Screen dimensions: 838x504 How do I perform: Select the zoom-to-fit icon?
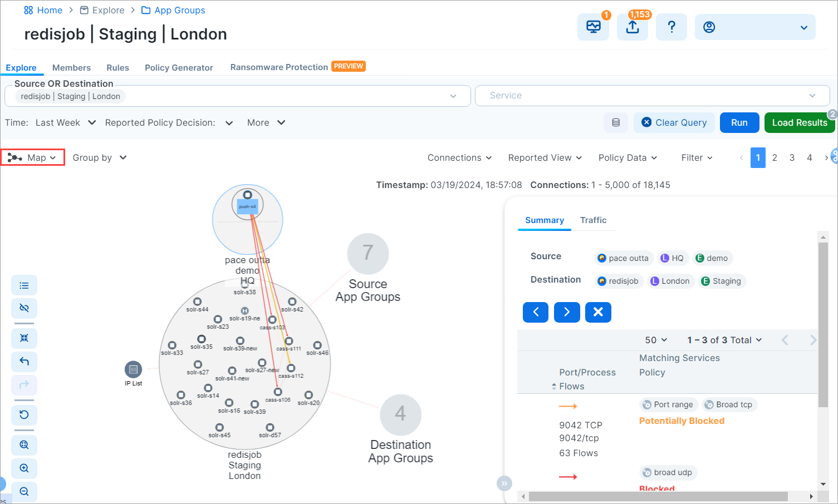pos(24,445)
